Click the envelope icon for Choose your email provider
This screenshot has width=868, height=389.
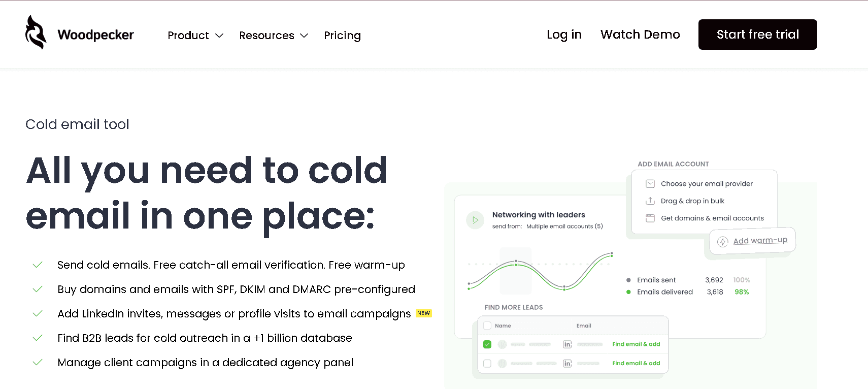[650, 184]
